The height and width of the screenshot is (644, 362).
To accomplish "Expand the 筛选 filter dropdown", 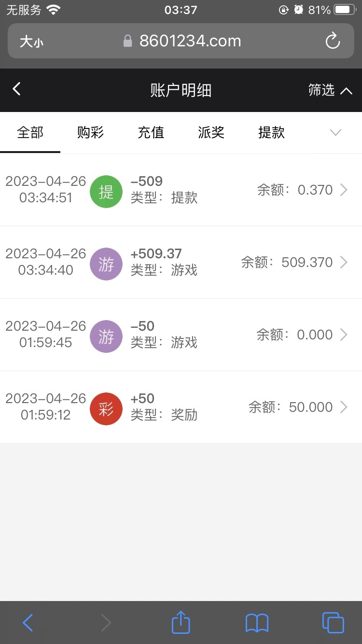I will click(330, 90).
